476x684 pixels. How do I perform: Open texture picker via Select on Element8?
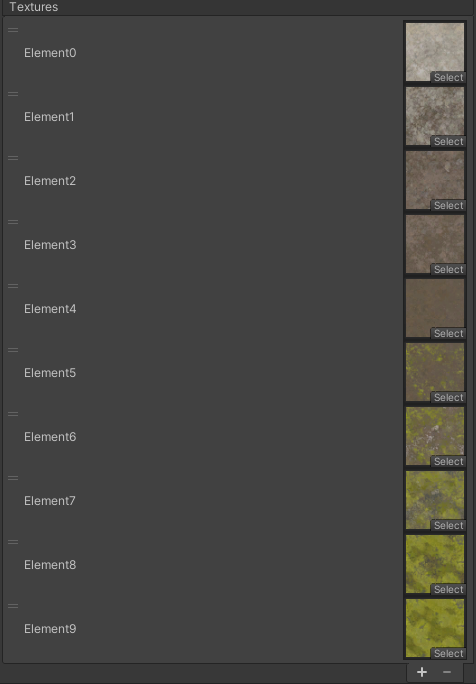[448, 590]
